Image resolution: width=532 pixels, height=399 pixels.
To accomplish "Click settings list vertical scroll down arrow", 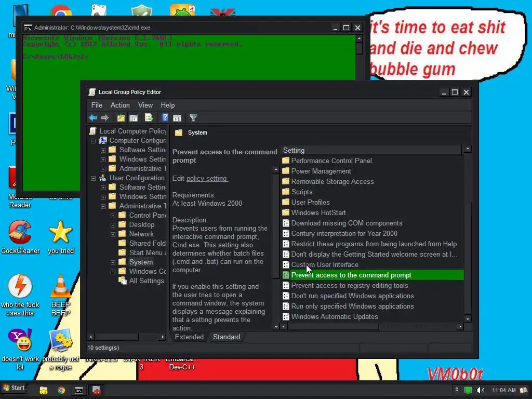I will coord(468,319).
